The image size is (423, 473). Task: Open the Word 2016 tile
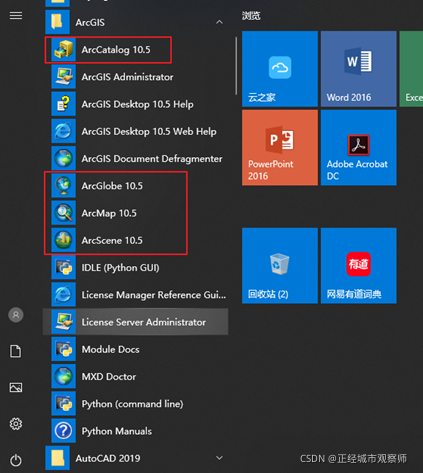point(359,69)
